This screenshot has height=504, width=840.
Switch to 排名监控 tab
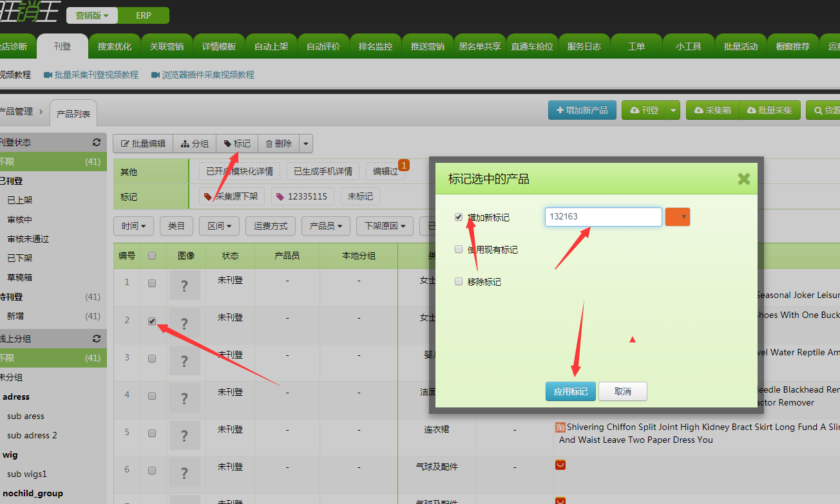(376, 46)
